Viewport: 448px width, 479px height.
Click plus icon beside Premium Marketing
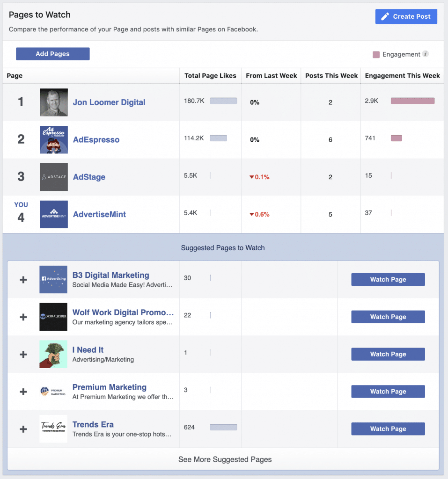(x=23, y=392)
